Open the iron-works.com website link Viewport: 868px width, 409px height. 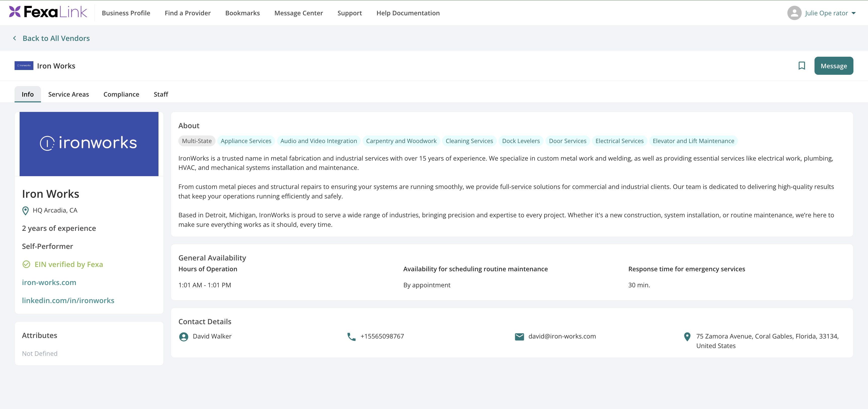coord(49,283)
